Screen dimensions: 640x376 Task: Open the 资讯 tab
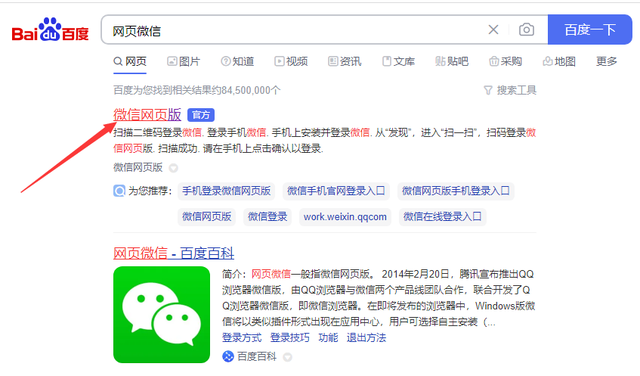click(345, 62)
